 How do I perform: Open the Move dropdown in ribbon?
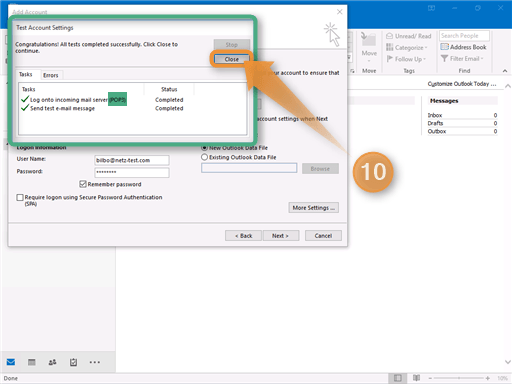point(369,47)
